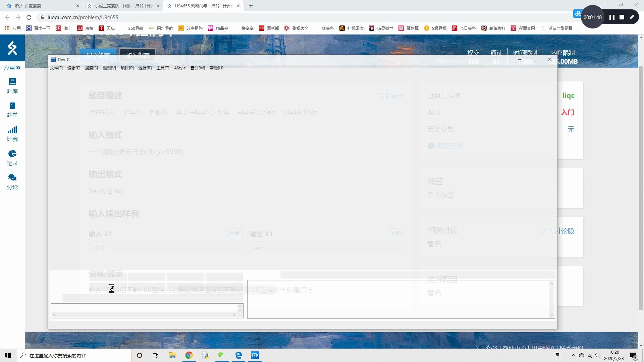Screen dimensions: 644x362
Task: Open the Python icon on taskbar
Action: click(x=205, y=355)
